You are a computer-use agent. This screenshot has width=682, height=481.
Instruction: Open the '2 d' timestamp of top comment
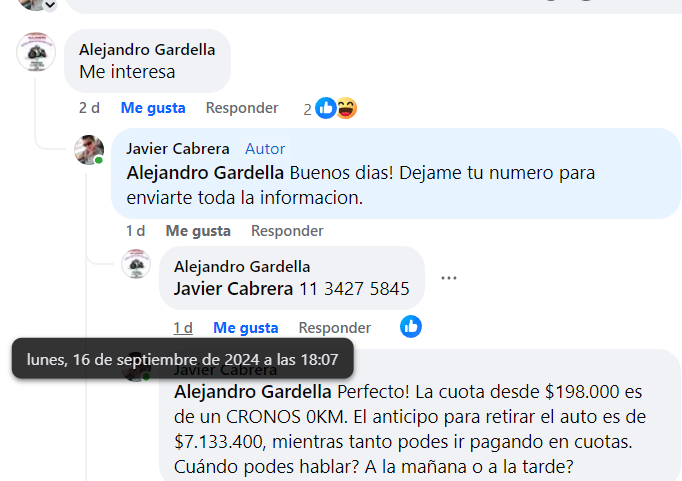89,108
